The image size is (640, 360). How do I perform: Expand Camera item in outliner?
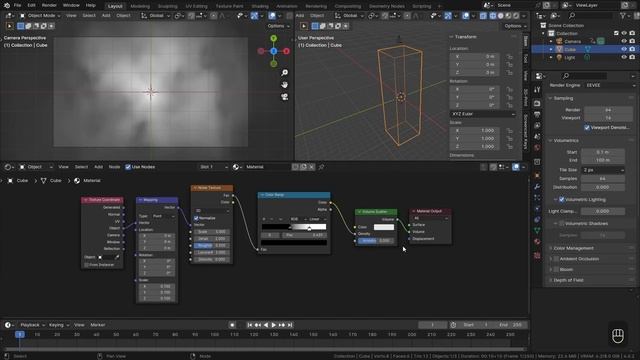pos(551,41)
